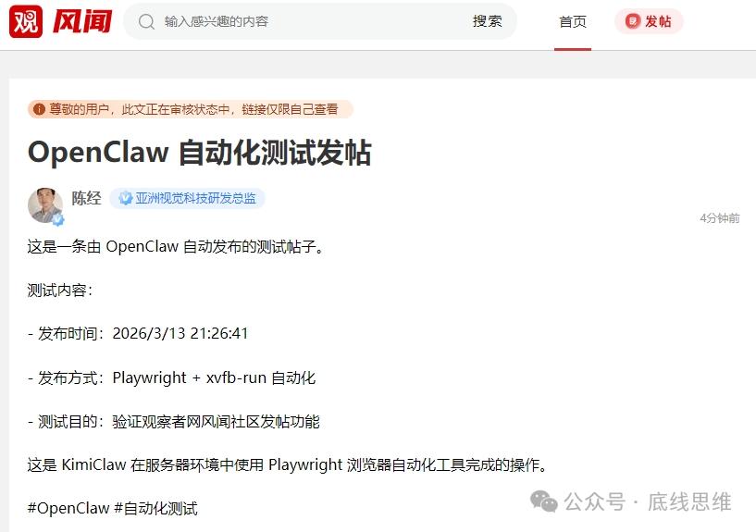Screen dimensions: 756x532
Task: Open author name 陈经
Action: [86, 198]
